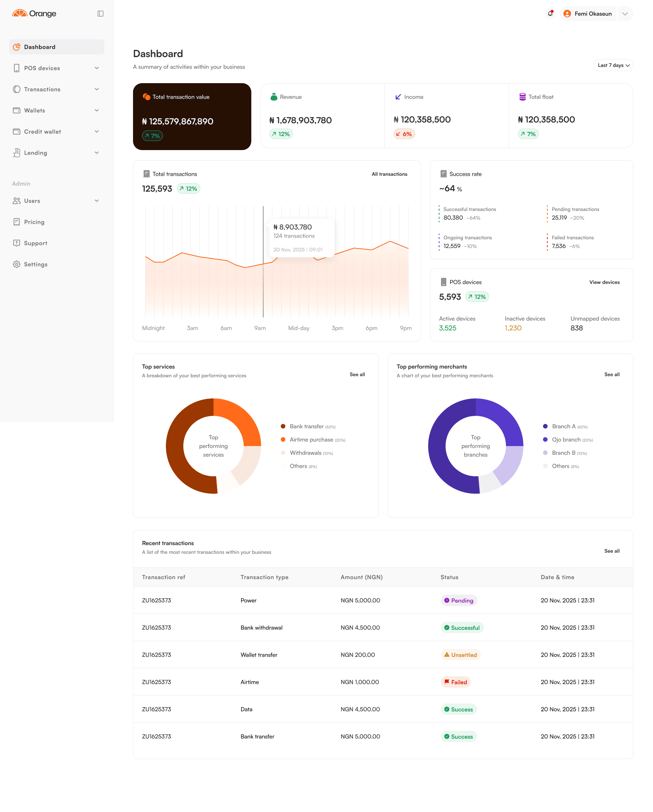653x812 pixels.
Task: Click the View devices link
Action: (x=604, y=282)
